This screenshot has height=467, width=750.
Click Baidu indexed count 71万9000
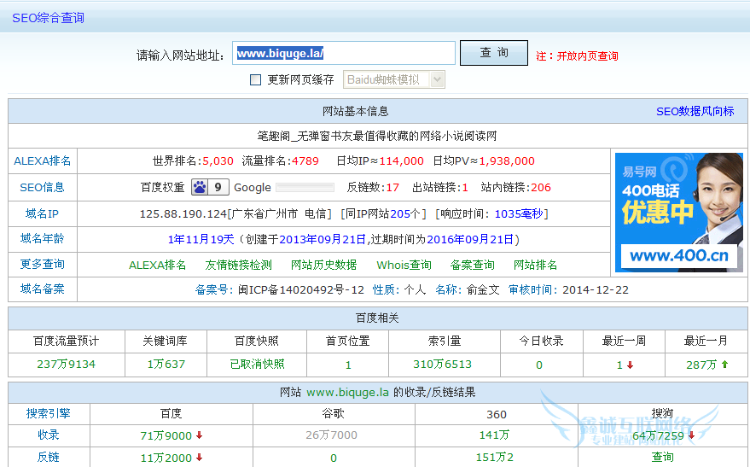166,435
